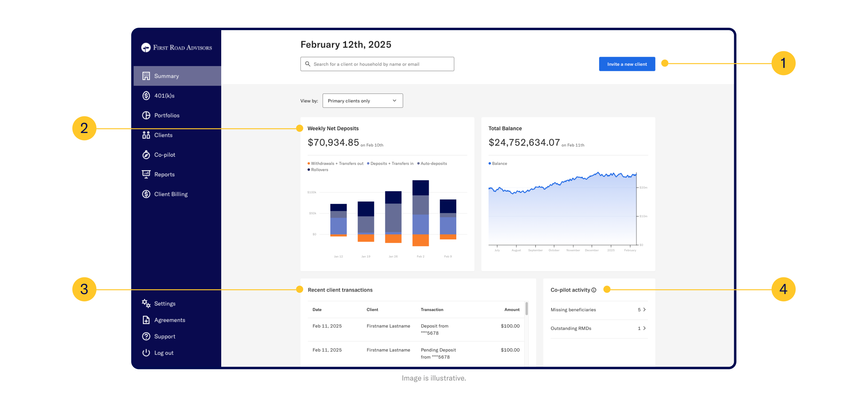The height and width of the screenshot is (398, 868).
Task: Click the Feb 9 stacked bar
Action: pos(448,220)
